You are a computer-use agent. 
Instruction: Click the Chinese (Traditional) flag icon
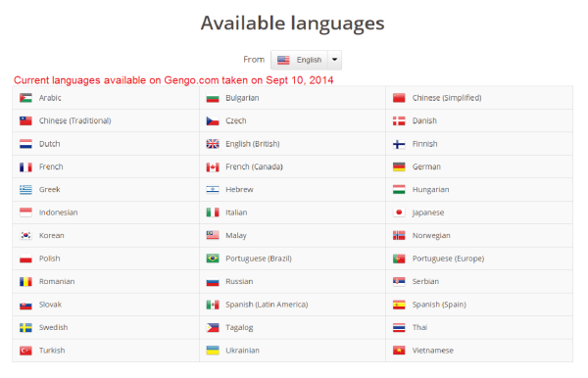pyautogui.click(x=25, y=120)
